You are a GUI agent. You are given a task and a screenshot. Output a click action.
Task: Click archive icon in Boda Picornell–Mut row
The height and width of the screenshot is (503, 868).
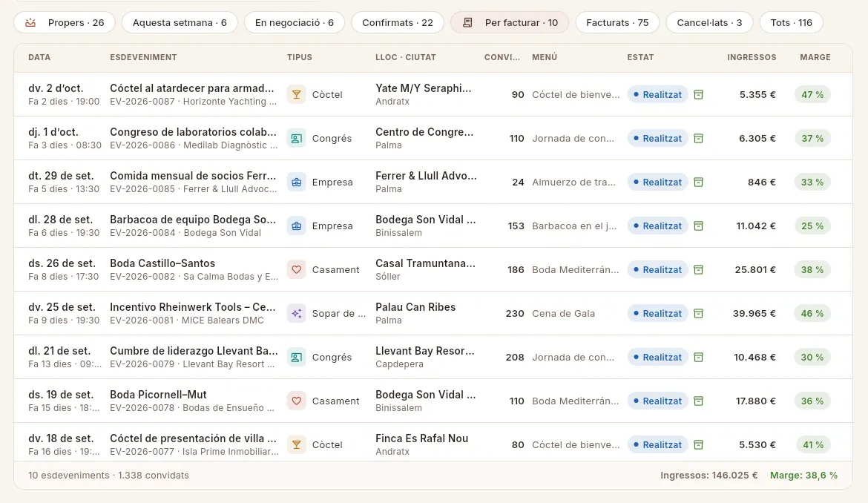pyautogui.click(x=699, y=401)
